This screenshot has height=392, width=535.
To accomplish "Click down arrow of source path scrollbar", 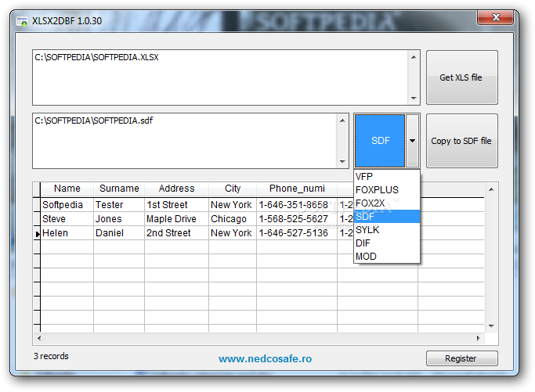I will (414, 98).
